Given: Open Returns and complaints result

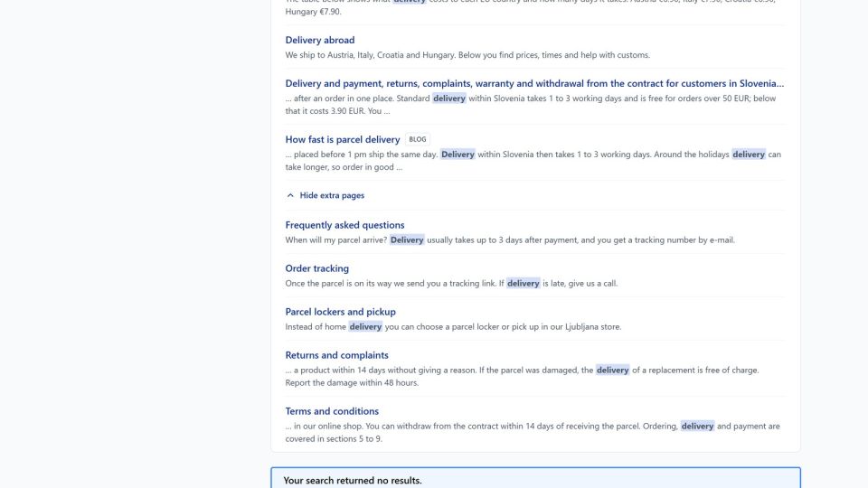Looking at the screenshot, I should [336, 355].
